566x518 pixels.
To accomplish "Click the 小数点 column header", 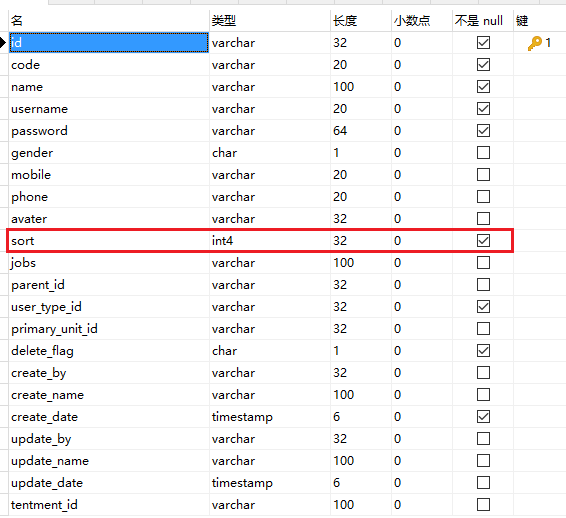I will [422, 21].
